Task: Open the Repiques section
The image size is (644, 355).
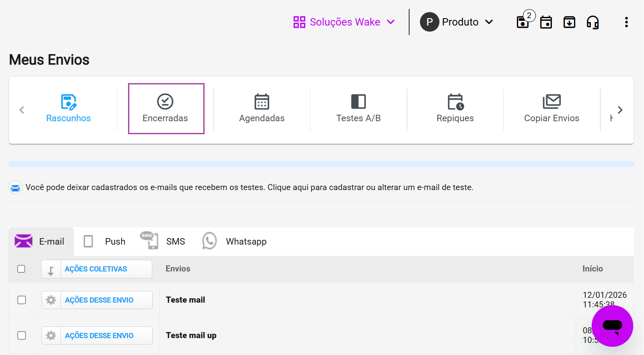Action: click(455, 109)
